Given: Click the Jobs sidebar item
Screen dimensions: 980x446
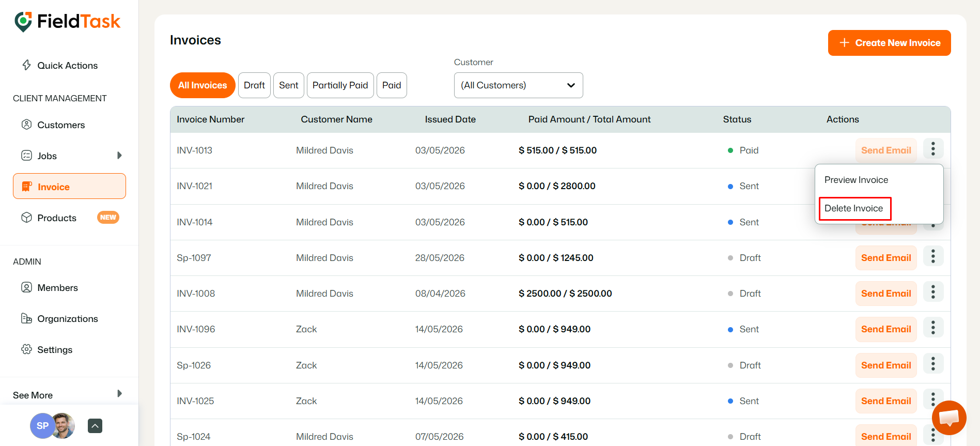Looking at the screenshot, I should [x=47, y=156].
